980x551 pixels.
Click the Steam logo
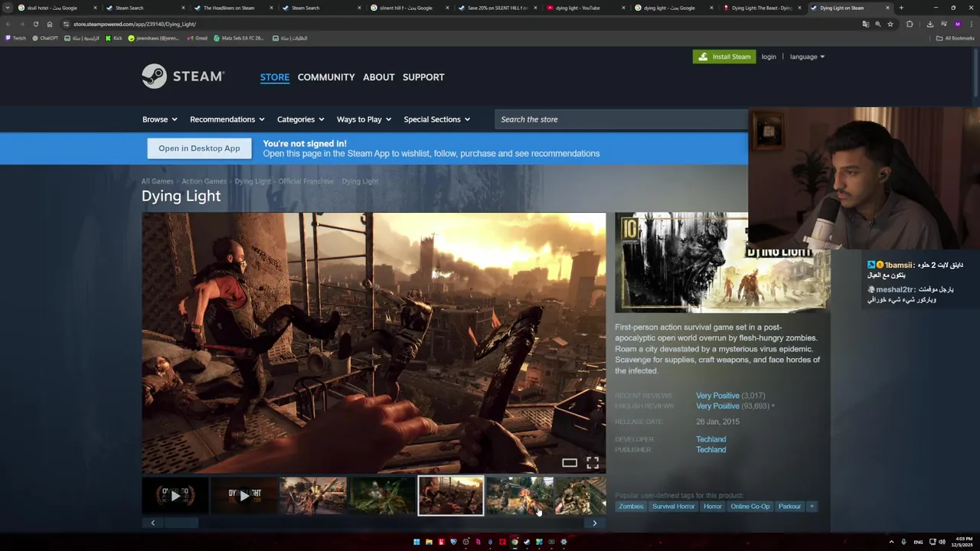[183, 77]
